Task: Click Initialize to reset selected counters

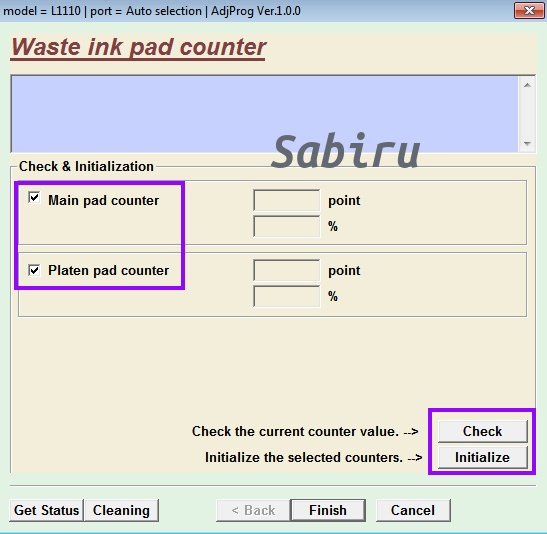Action: click(x=482, y=457)
